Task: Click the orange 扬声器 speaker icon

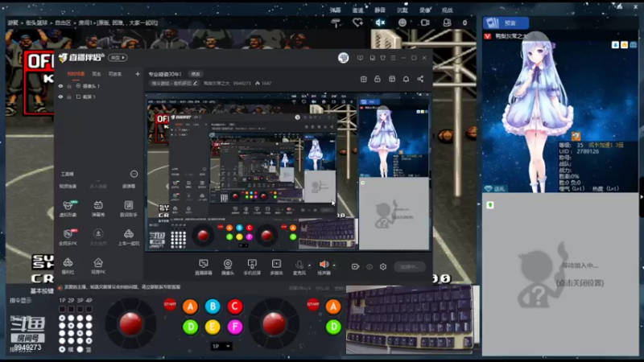Action: [324, 265]
